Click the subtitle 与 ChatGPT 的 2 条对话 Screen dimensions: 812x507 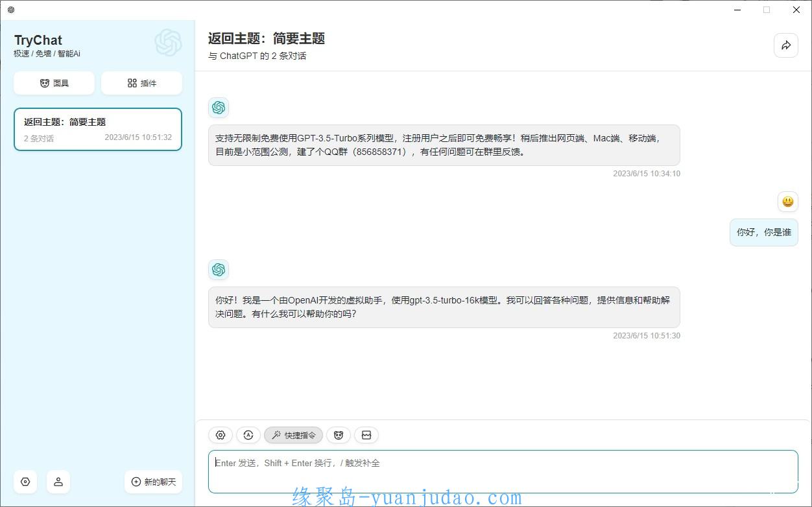pos(257,56)
